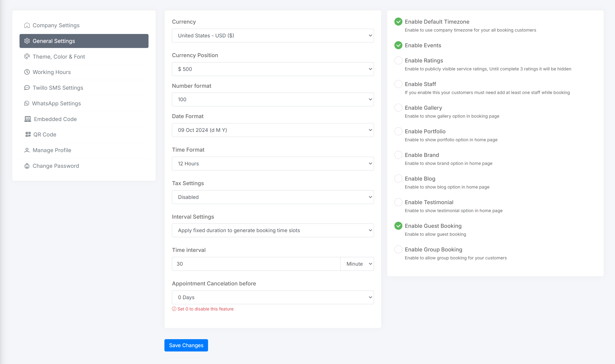Open Manage Profile page
Viewport: 615px width, 364px height.
[84, 150]
